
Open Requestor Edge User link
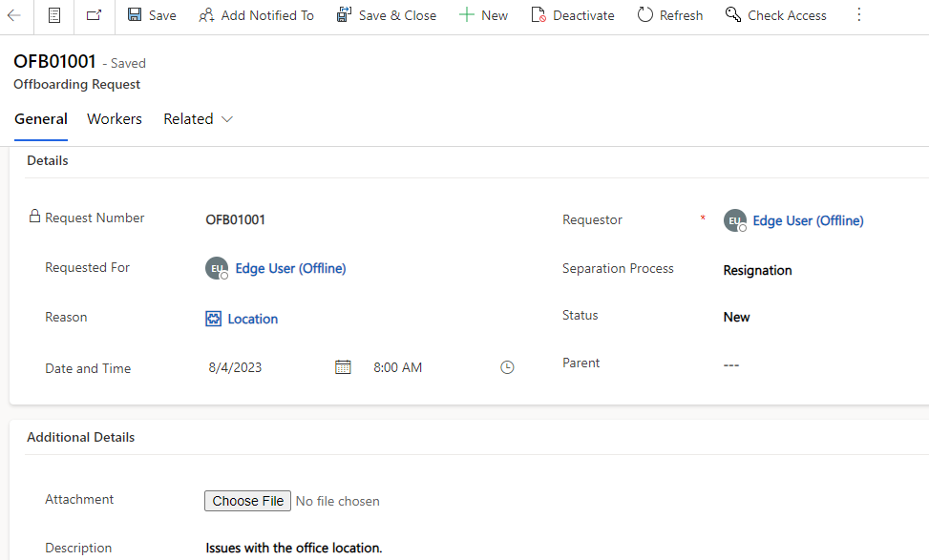(808, 220)
